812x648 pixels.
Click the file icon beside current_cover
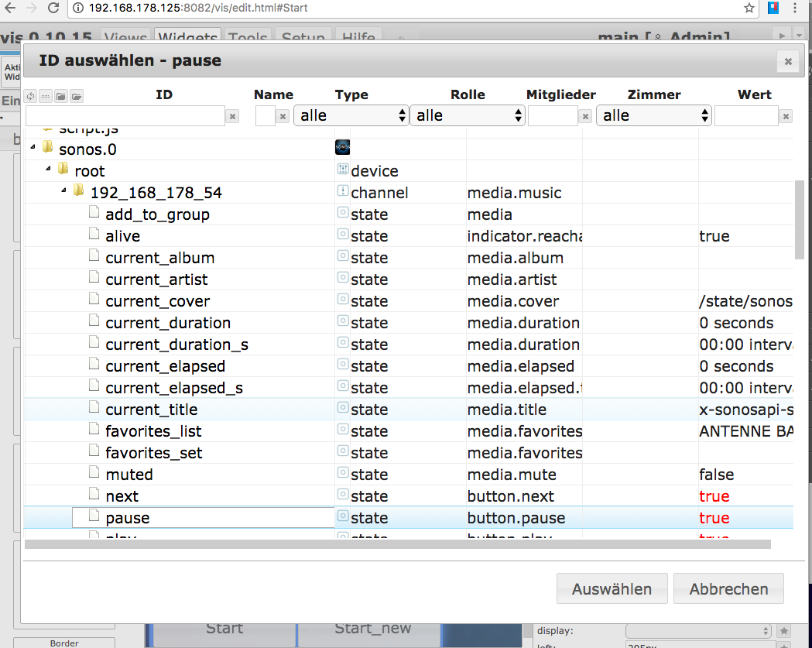[94, 299]
